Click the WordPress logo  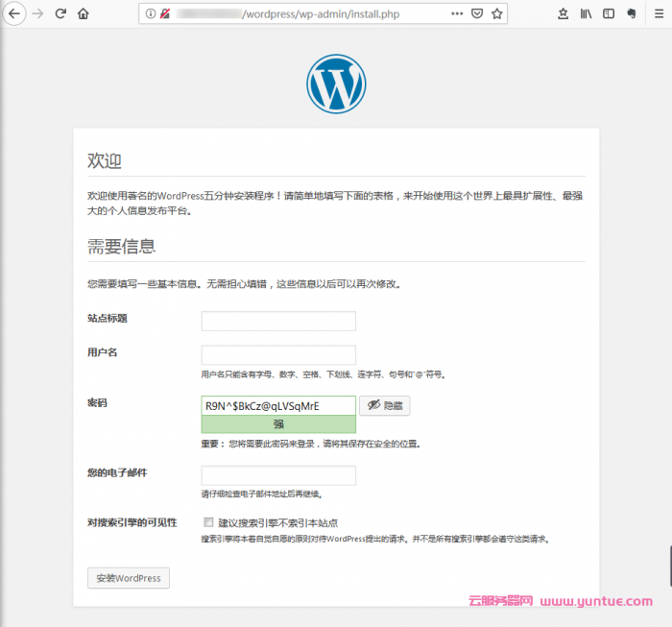336,84
